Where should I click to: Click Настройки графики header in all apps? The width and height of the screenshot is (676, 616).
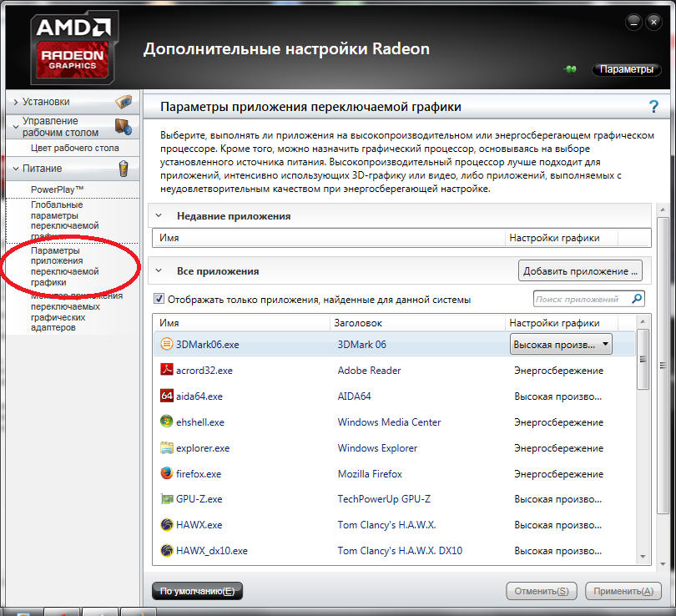pyautogui.click(x=561, y=323)
